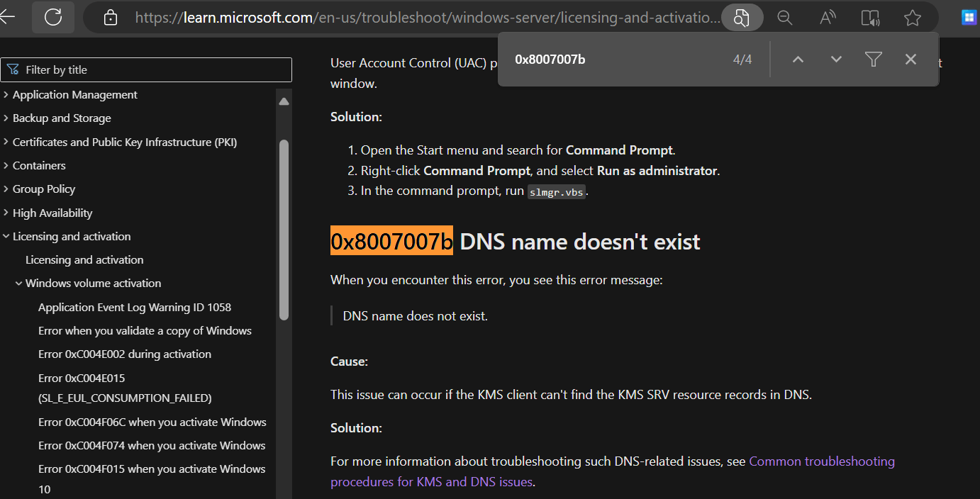Expand Containers section

click(x=39, y=165)
